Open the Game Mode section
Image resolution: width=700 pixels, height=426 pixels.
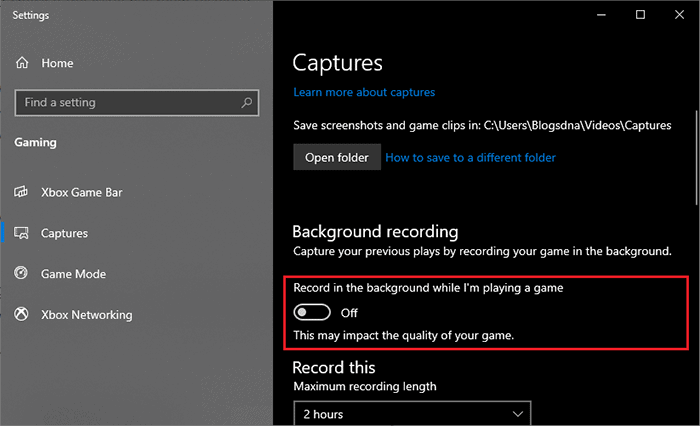pyautogui.click(x=74, y=274)
